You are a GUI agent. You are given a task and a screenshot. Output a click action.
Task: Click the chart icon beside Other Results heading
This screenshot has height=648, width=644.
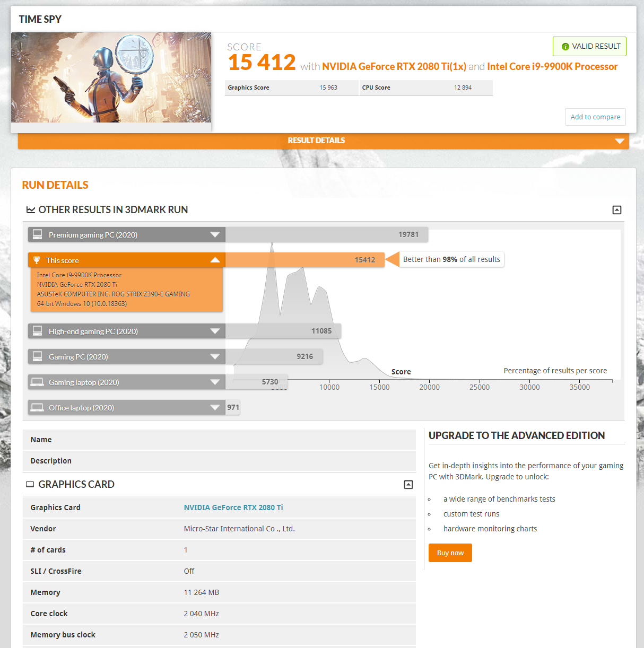pyautogui.click(x=31, y=210)
